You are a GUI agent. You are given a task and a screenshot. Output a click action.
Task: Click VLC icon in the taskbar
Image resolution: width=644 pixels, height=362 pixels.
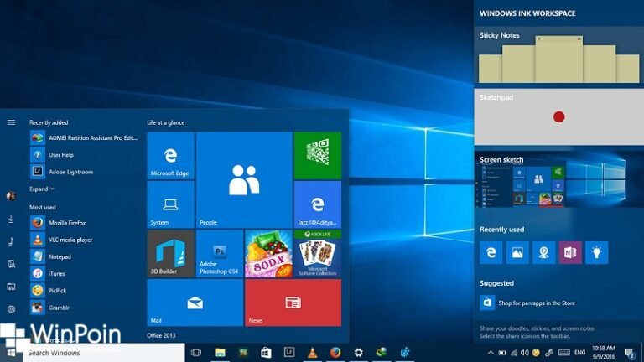[x=312, y=353]
